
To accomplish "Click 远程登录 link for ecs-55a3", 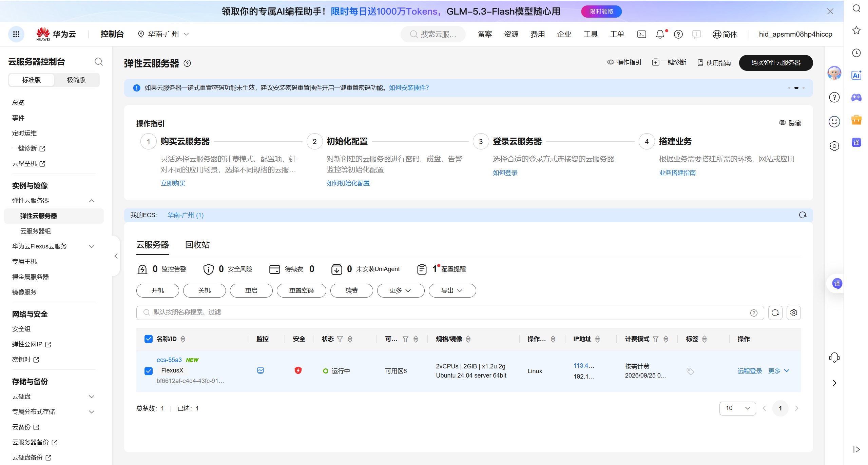I will [x=750, y=371].
